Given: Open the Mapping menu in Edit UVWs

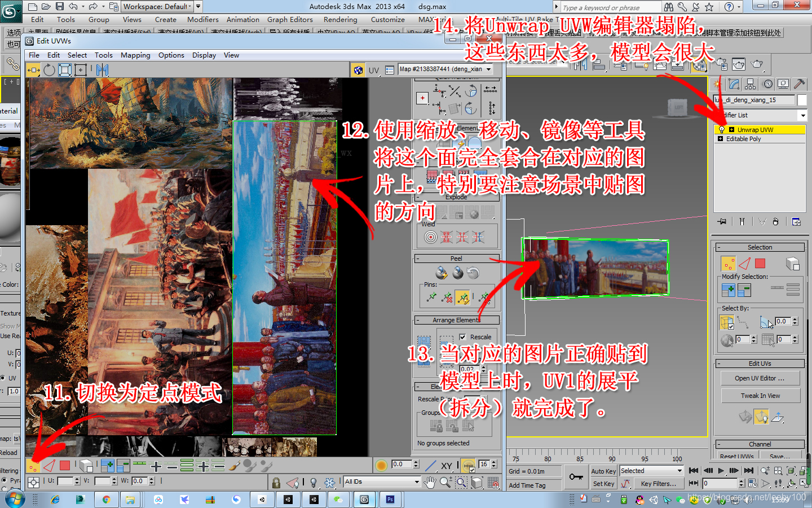Looking at the screenshot, I should (135, 55).
